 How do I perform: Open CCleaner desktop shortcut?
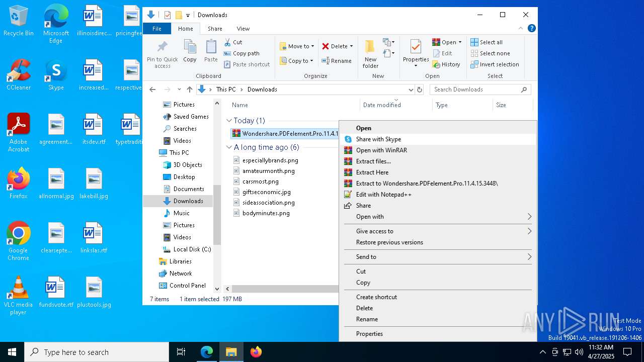click(x=19, y=75)
